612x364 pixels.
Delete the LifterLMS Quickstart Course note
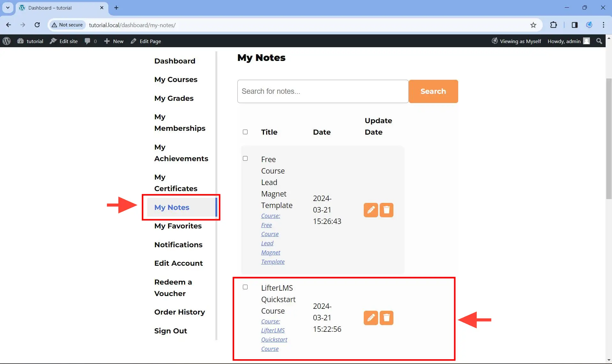point(386,318)
